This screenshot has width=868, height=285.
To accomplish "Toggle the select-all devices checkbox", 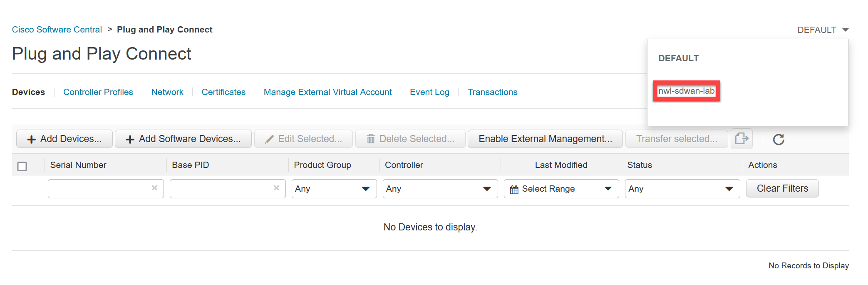I will click(22, 166).
